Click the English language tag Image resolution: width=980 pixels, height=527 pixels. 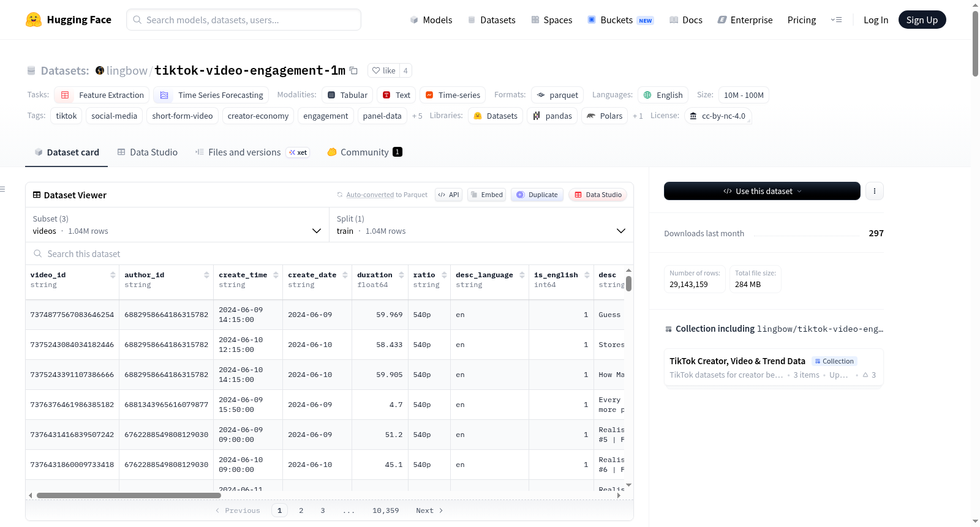click(x=663, y=95)
